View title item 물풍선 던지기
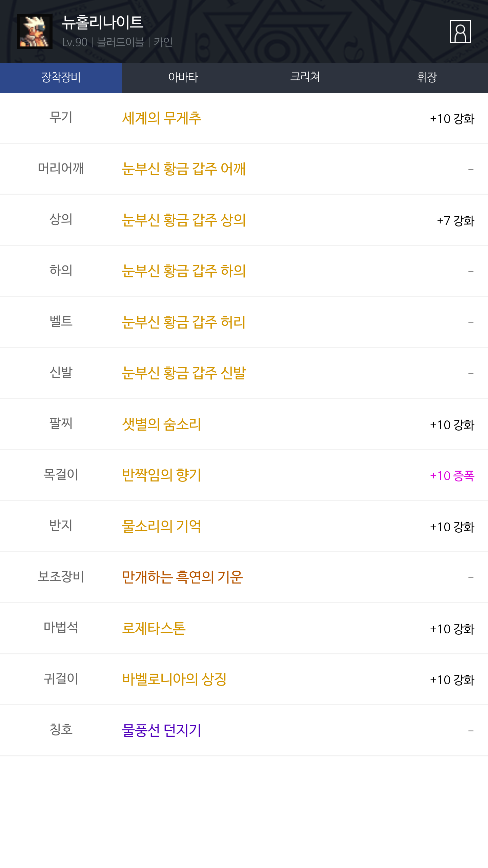The height and width of the screenshot is (868, 488). pos(161,731)
